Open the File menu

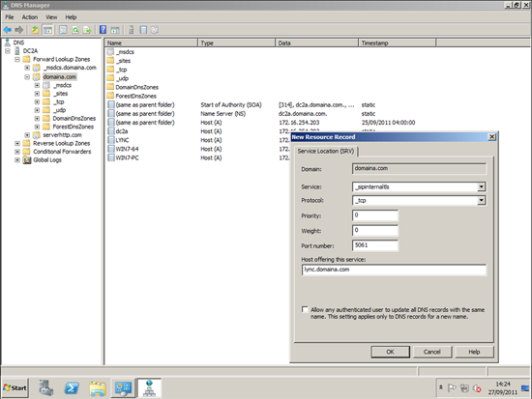tap(9, 17)
